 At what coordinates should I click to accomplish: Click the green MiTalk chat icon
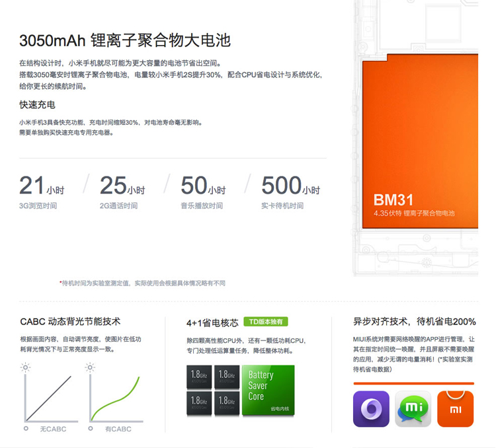click(413, 409)
